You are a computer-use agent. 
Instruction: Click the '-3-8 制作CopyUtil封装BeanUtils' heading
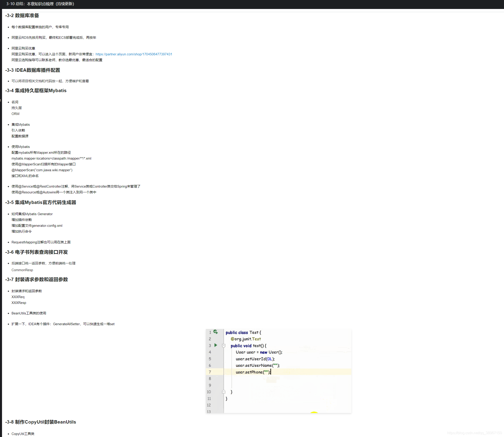pos(41,422)
